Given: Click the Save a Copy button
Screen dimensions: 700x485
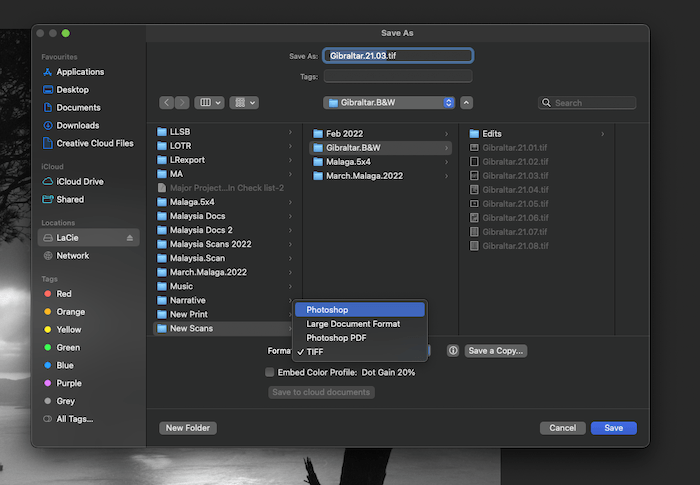Looking at the screenshot, I should (x=496, y=351).
